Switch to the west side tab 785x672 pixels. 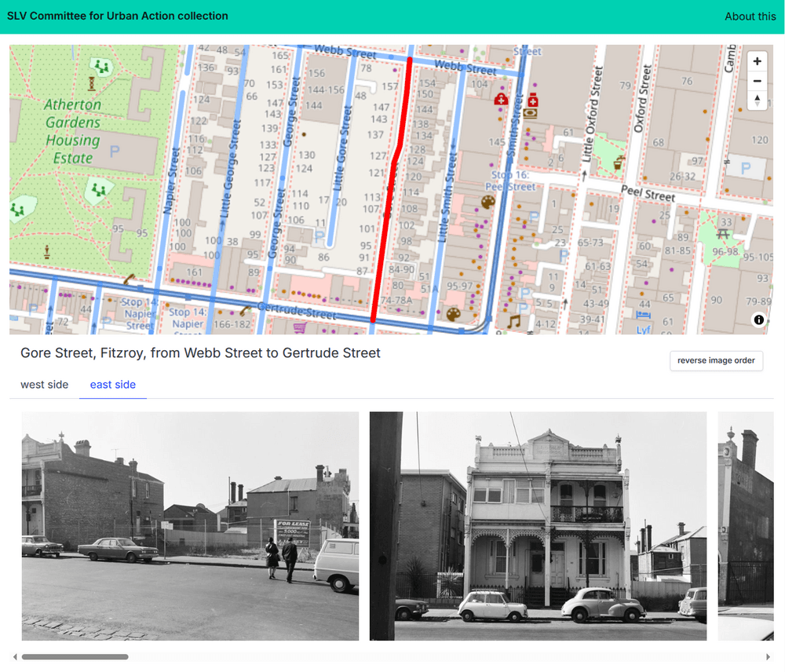[44, 384]
